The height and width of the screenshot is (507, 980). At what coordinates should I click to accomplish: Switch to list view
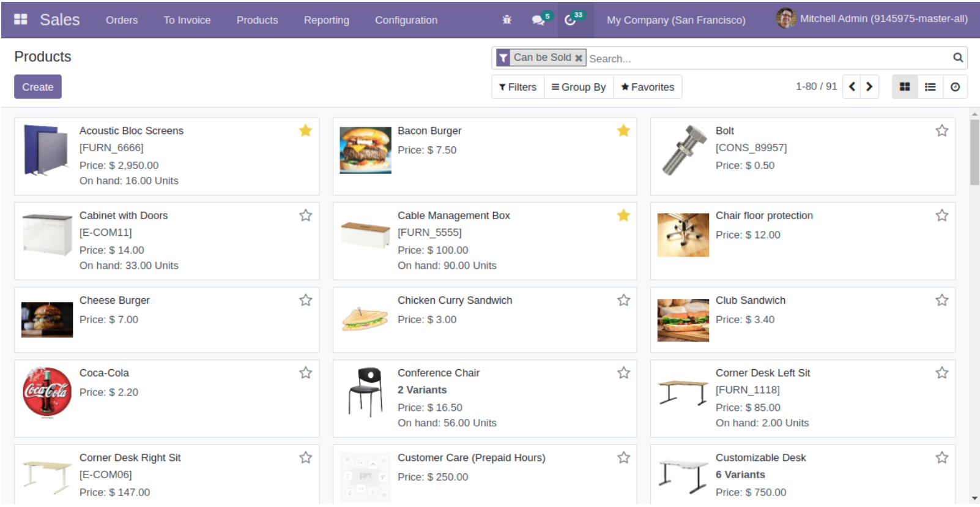coord(930,87)
